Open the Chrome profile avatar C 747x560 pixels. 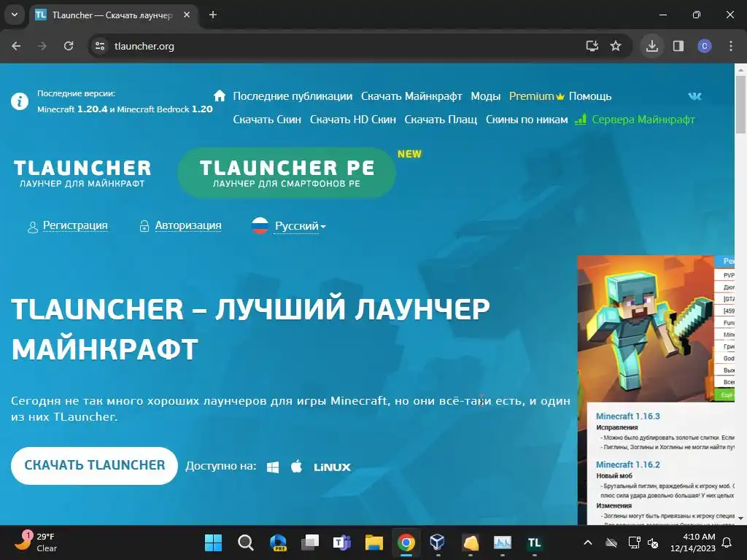tap(705, 46)
